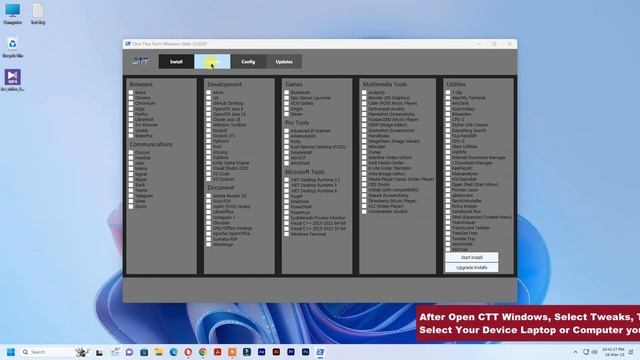Open the Windows Start menu

point(11,352)
